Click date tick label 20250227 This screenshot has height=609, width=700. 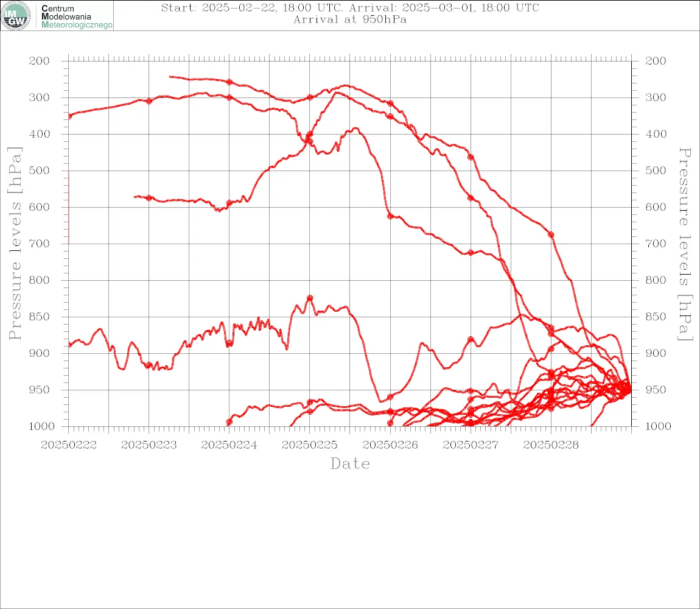[470, 445]
